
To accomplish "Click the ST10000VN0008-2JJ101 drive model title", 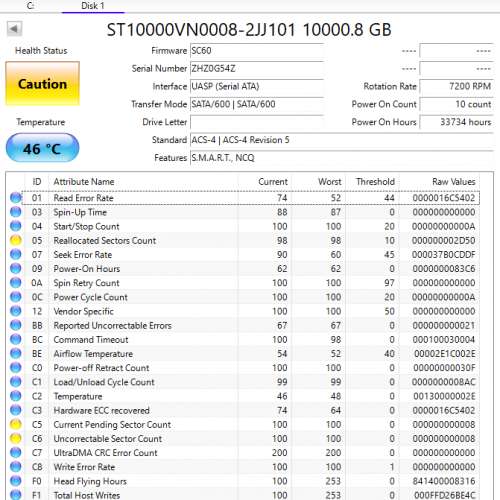I will pos(201,30).
